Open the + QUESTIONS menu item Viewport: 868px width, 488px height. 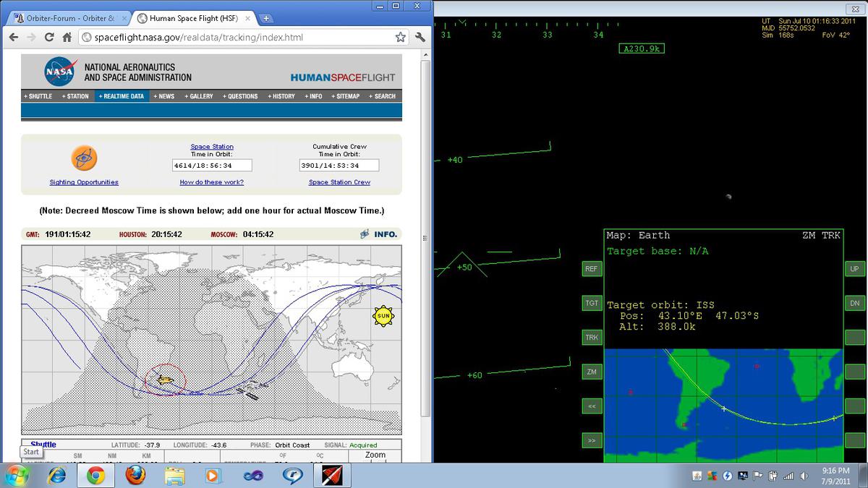(x=240, y=96)
